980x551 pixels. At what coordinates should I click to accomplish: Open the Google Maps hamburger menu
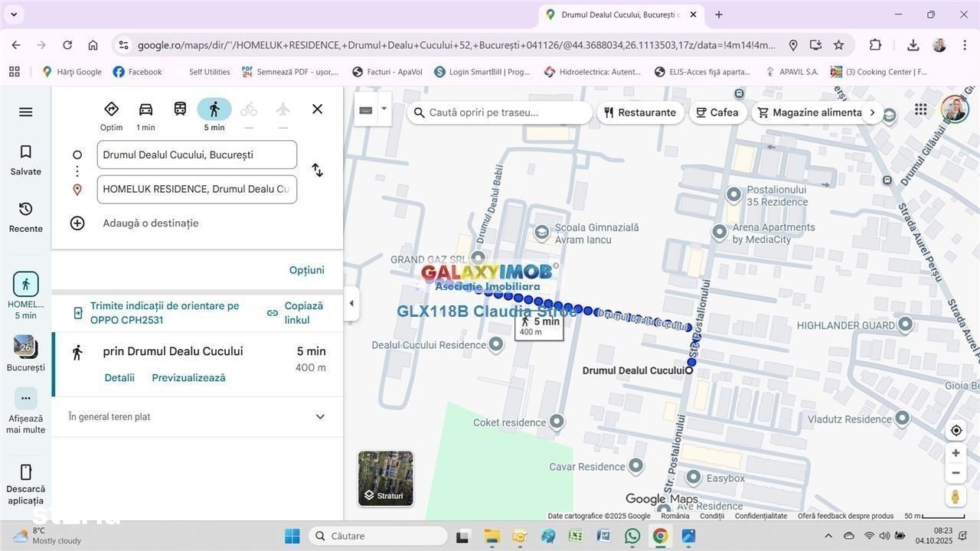(x=25, y=112)
